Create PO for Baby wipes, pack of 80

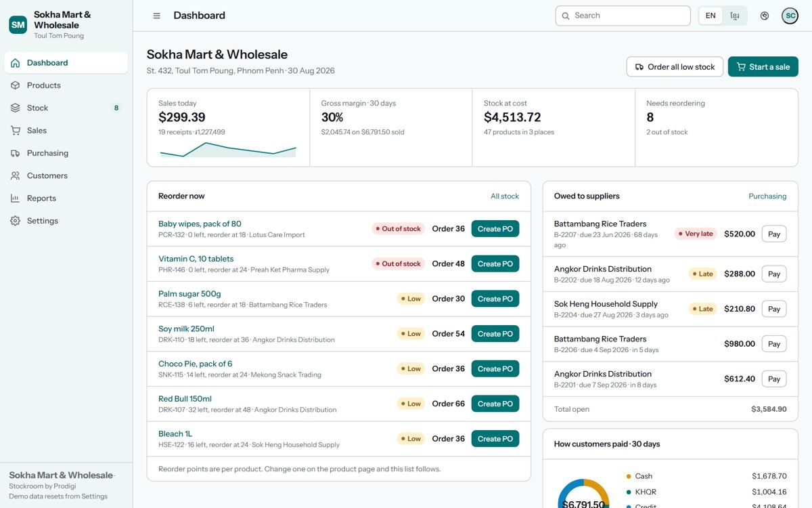click(495, 229)
